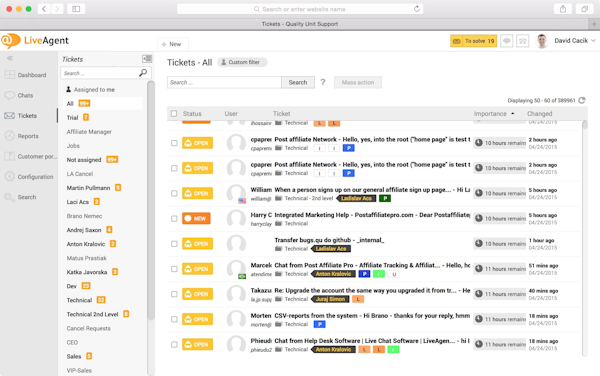Image resolution: width=600 pixels, height=376 pixels.
Task: Select the Morten ticket checkbox
Action: (174, 319)
